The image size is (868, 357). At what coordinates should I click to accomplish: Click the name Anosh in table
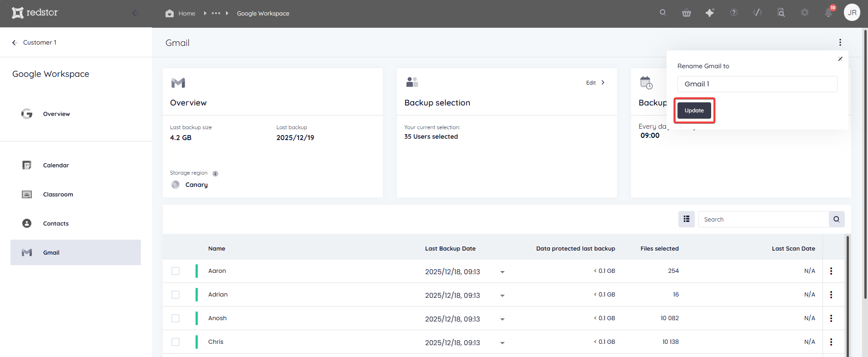(217, 318)
